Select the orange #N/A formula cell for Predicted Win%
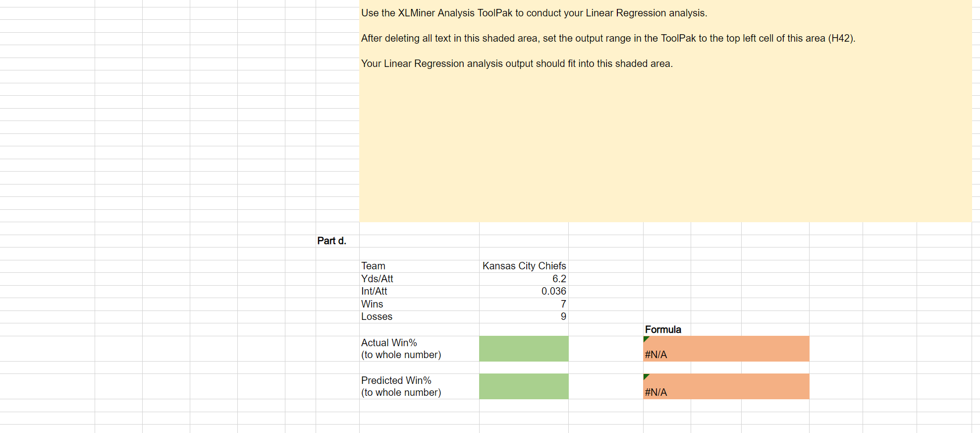Screen dimensions: 980x433 click(726, 386)
